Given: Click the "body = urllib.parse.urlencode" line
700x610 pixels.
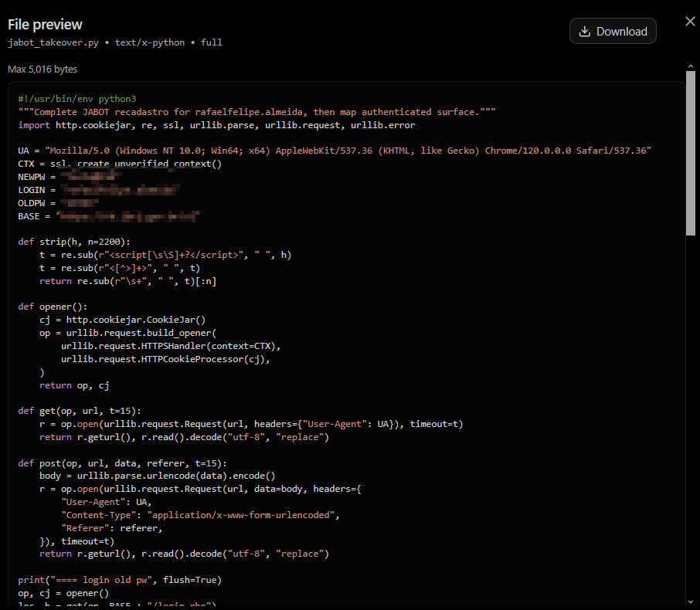Looking at the screenshot, I should point(157,476).
